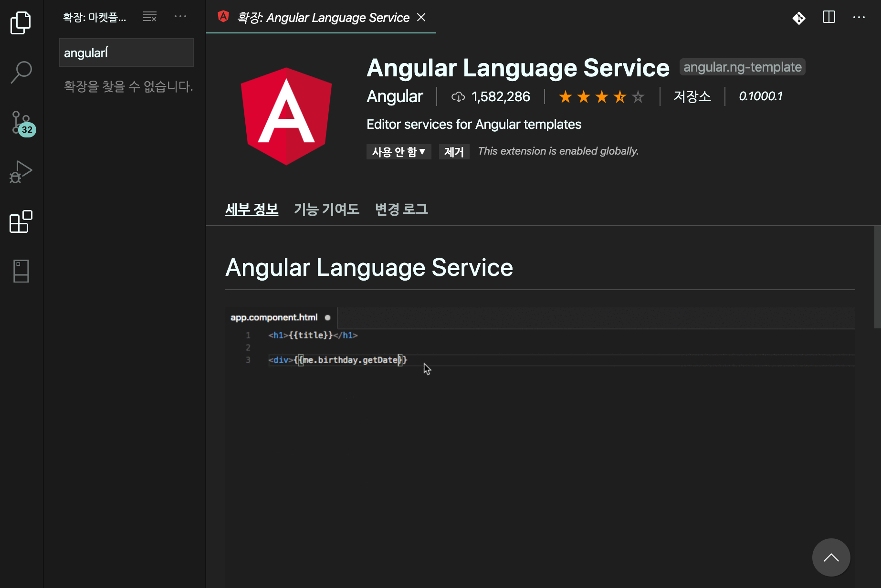Open the Explorer view in activity bar
881x588 pixels.
21,22
